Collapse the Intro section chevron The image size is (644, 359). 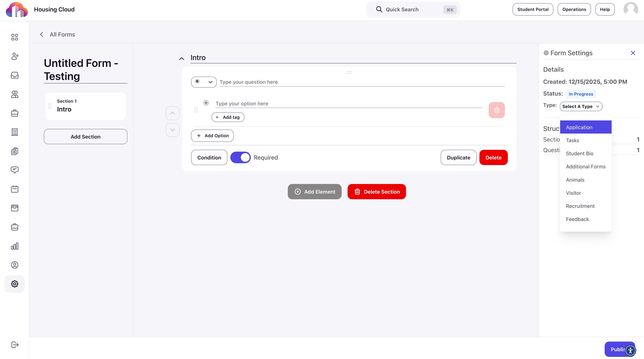[x=182, y=59]
